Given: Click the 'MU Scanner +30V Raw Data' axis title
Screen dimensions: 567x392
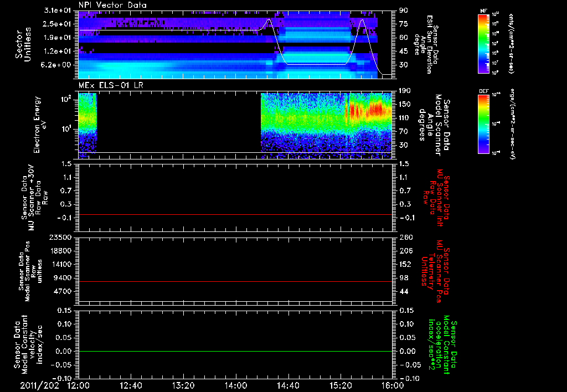Looking at the screenshot, I should [35, 198].
